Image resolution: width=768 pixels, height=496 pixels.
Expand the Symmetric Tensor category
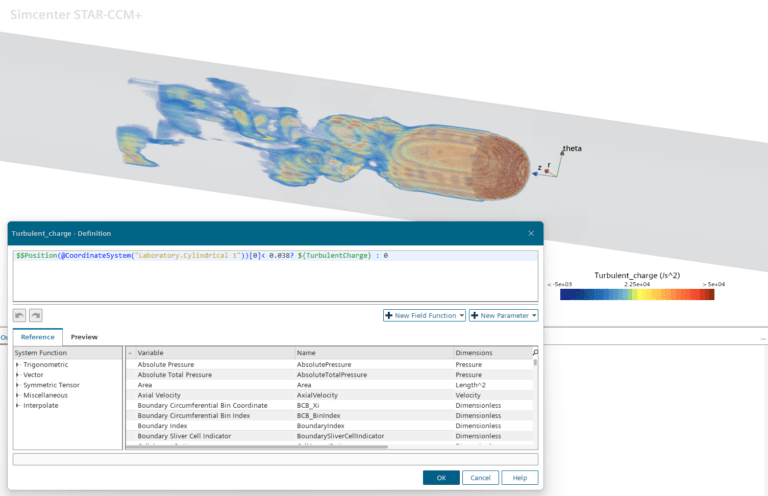pos(17,385)
